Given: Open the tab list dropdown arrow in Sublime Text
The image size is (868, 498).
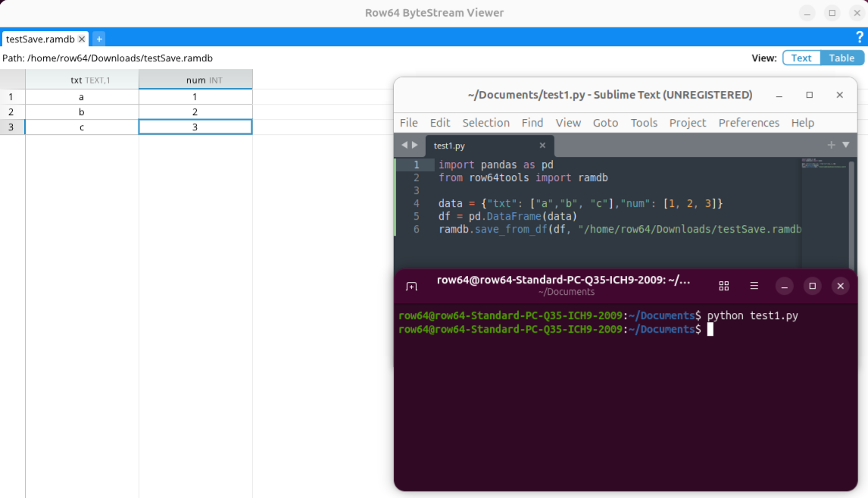Looking at the screenshot, I should pos(846,145).
